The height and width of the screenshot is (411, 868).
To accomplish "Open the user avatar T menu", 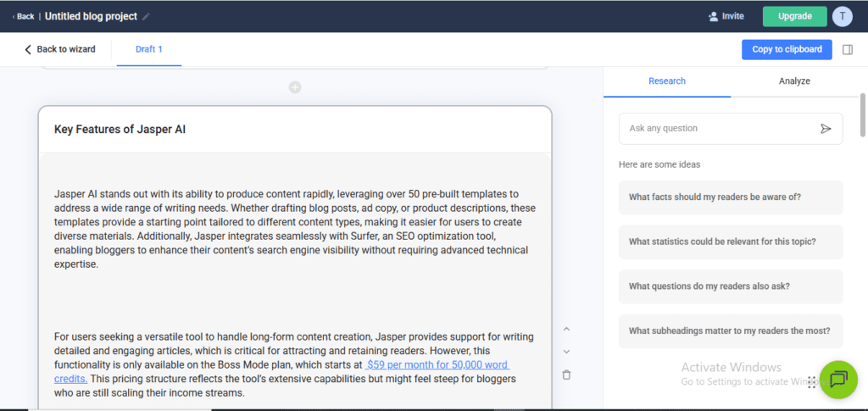I will 842,17.
